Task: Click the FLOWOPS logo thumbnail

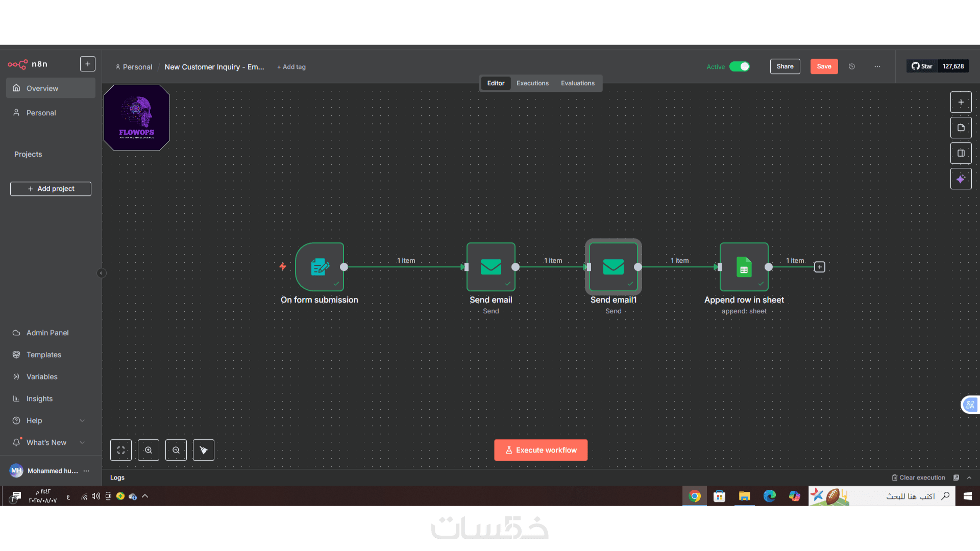Action: [137, 118]
